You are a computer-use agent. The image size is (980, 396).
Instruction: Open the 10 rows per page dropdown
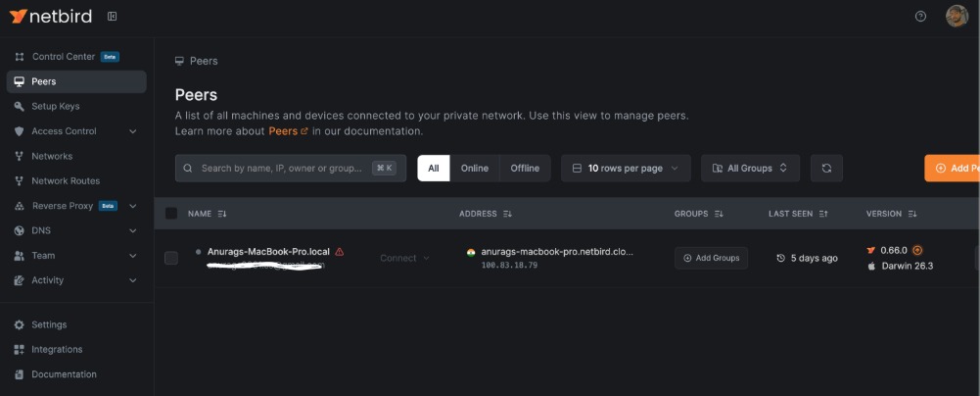(626, 169)
